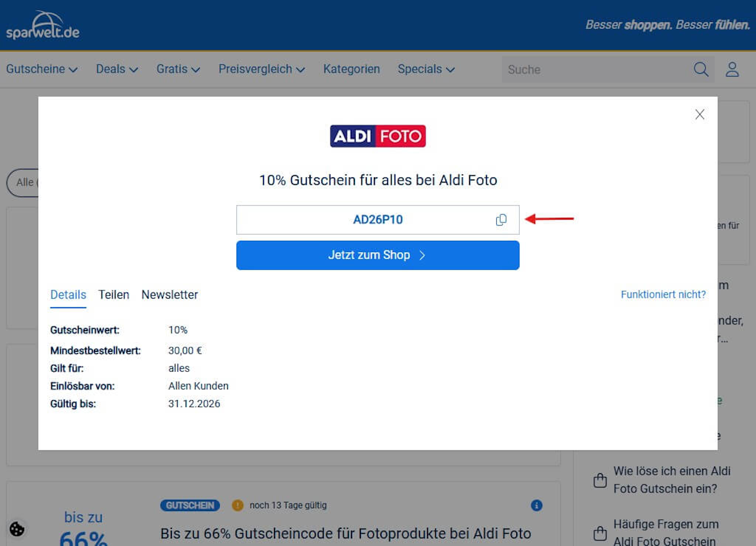Image resolution: width=756 pixels, height=546 pixels.
Task: Open the user account icon
Action: point(732,69)
